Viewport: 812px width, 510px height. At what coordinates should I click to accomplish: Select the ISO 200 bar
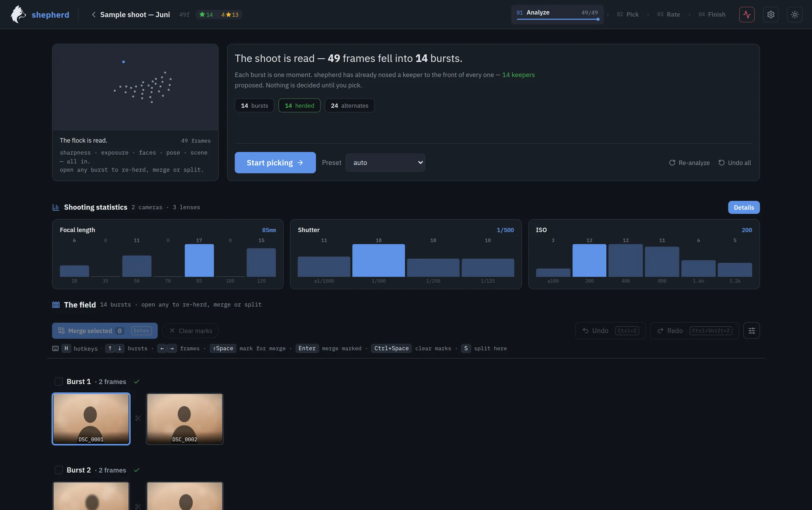pos(589,260)
